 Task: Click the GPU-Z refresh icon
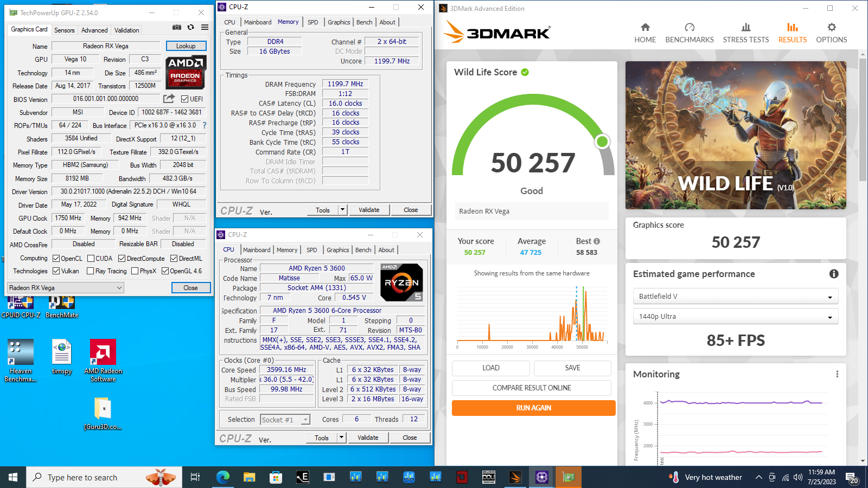click(191, 27)
